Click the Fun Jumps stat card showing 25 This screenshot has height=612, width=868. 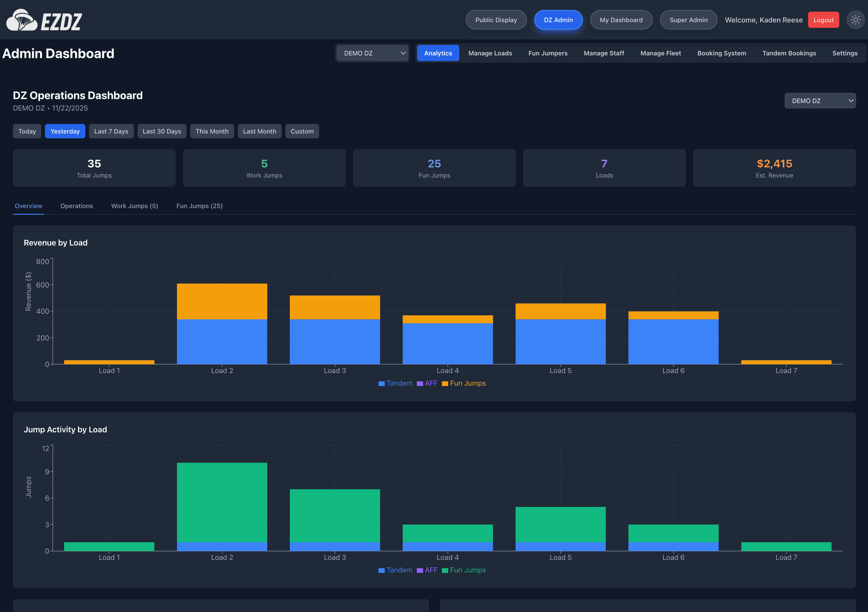(x=434, y=168)
